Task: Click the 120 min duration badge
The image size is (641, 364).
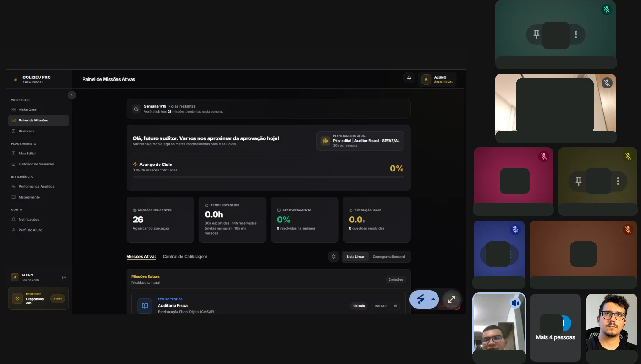Action: click(359, 306)
